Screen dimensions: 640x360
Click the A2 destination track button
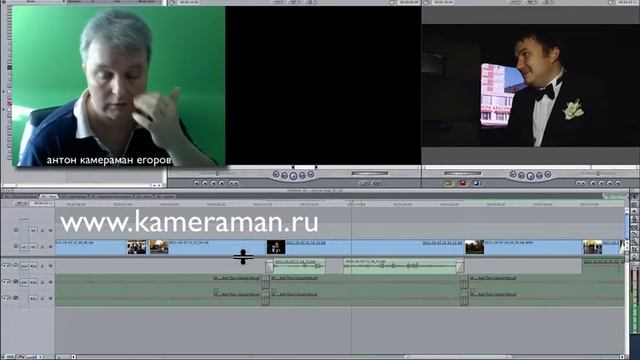[x=33, y=282]
